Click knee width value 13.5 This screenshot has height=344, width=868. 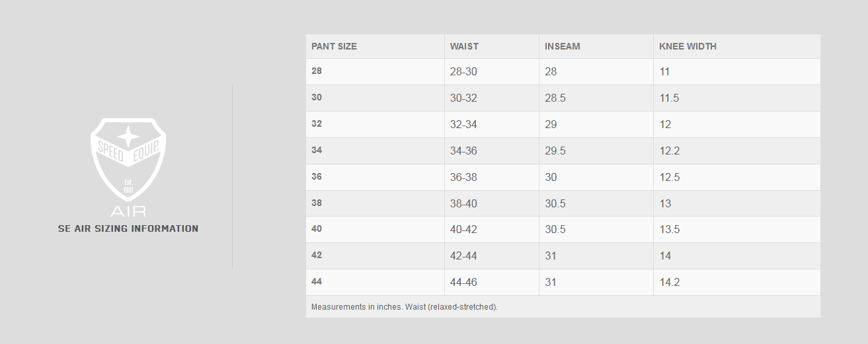[x=670, y=229]
